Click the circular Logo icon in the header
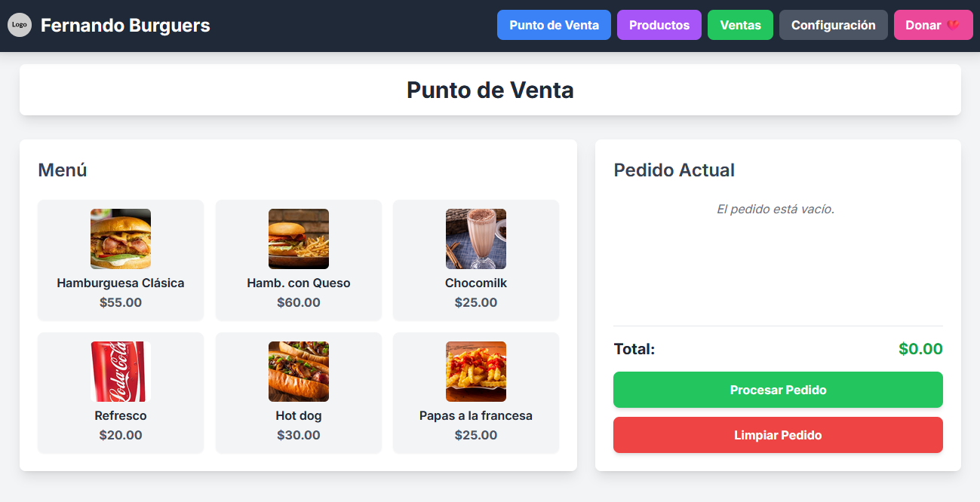The width and height of the screenshot is (980, 502). click(20, 25)
